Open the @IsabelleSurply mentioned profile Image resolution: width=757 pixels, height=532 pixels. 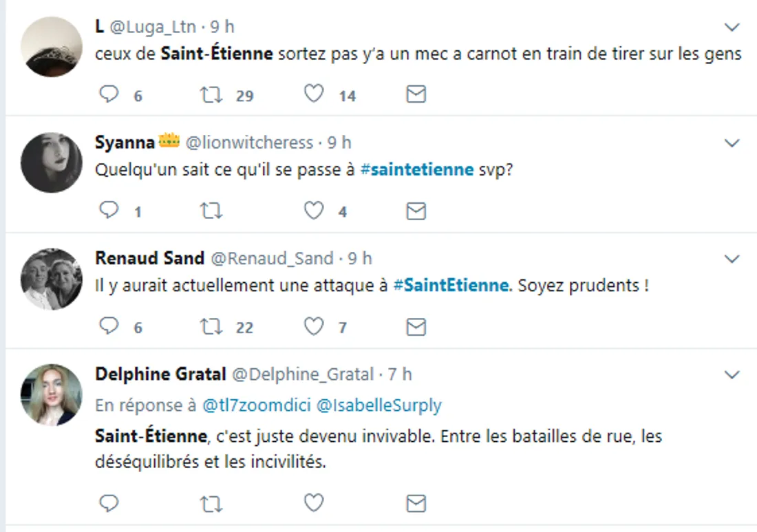pos(378,406)
